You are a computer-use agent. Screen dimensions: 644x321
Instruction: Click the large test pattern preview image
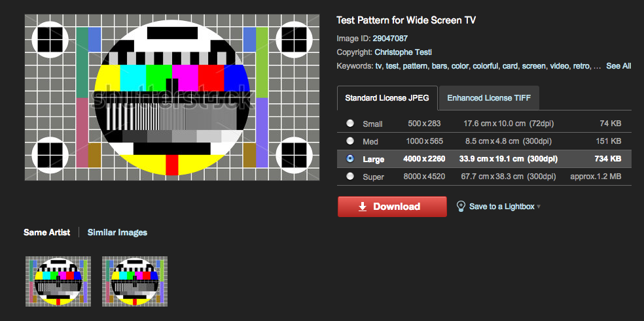[x=172, y=97]
